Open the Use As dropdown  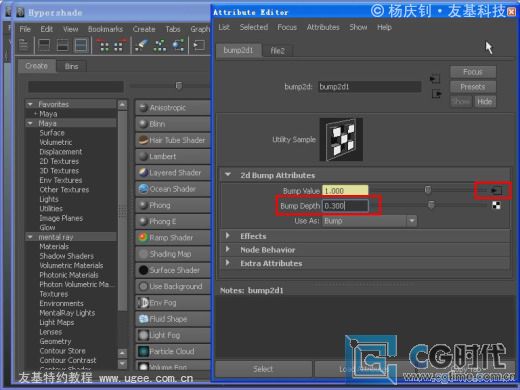[369, 221]
